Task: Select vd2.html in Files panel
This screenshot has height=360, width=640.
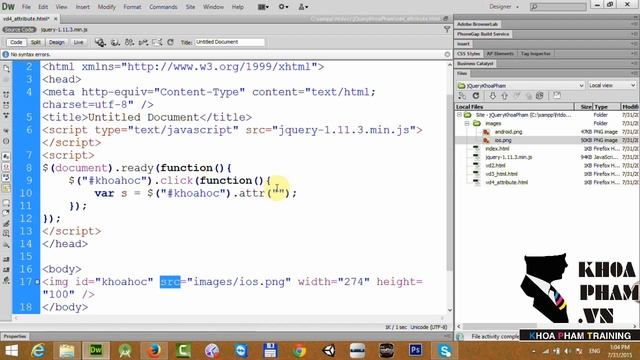Action: (x=495, y=165)
